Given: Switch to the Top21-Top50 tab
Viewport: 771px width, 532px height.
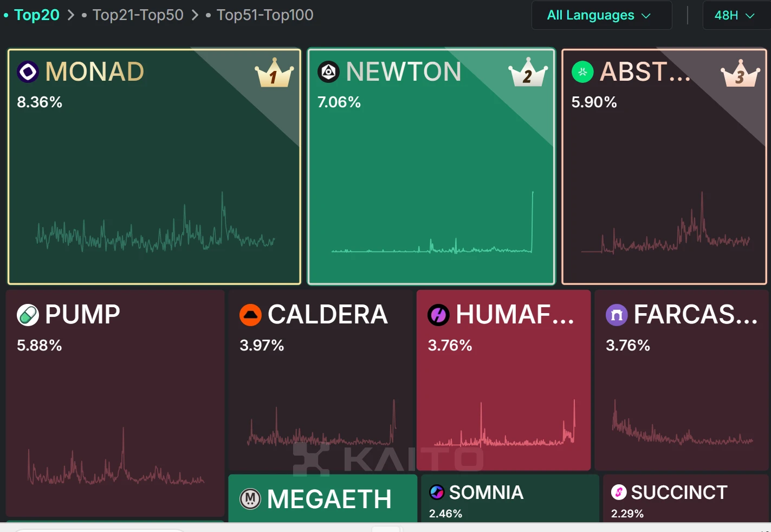Looking at the screenshot, I should [x=138, y=15].
